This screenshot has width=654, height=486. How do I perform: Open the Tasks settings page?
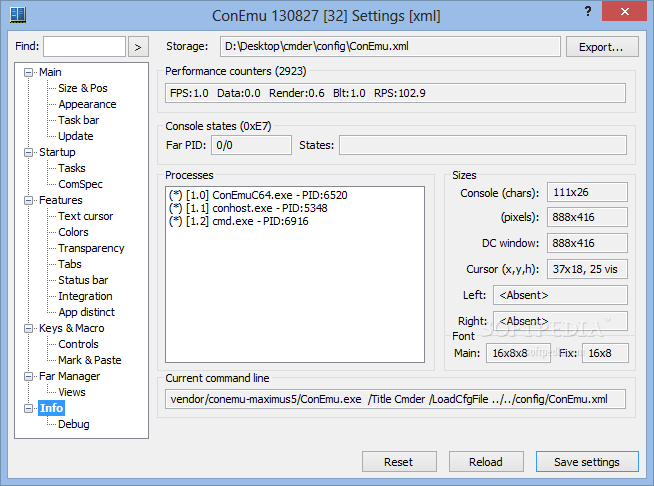(x=72, y=168)
